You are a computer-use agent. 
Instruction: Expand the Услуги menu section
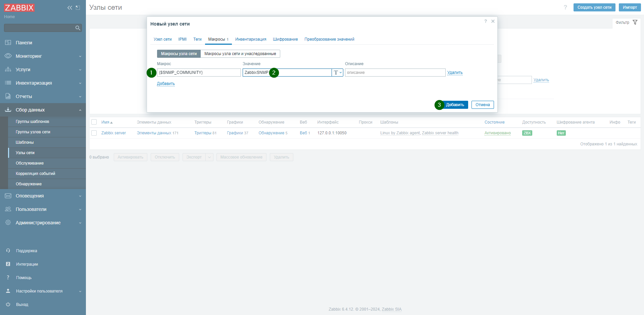point(80,70)
